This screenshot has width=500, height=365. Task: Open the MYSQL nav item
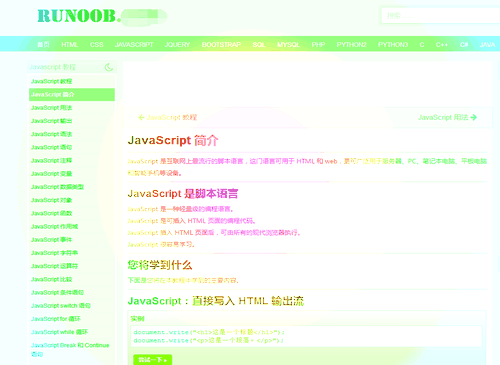pos(288,45)
